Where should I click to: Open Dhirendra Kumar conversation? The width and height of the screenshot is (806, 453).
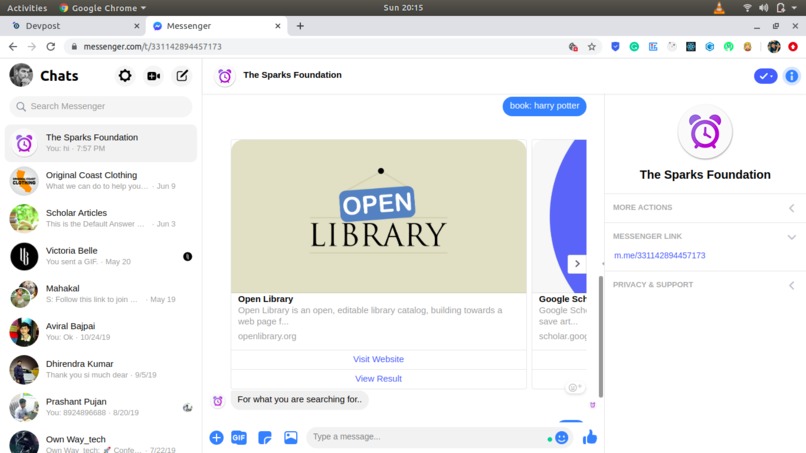click(101, 369)
